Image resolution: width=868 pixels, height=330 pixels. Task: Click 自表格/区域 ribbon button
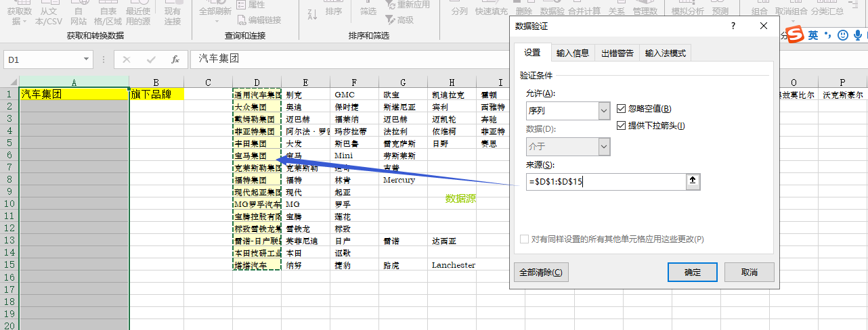108,14
